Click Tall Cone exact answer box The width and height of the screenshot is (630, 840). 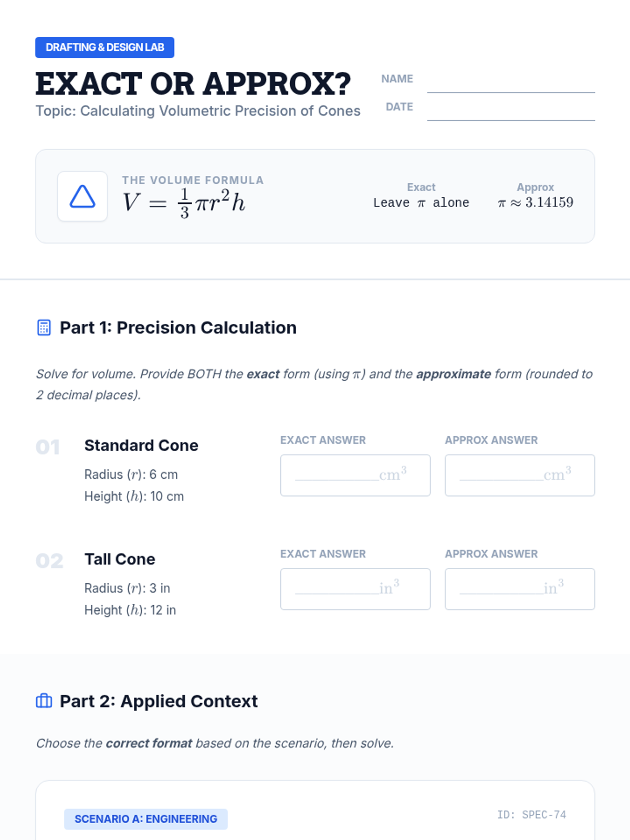pos(355,589)
